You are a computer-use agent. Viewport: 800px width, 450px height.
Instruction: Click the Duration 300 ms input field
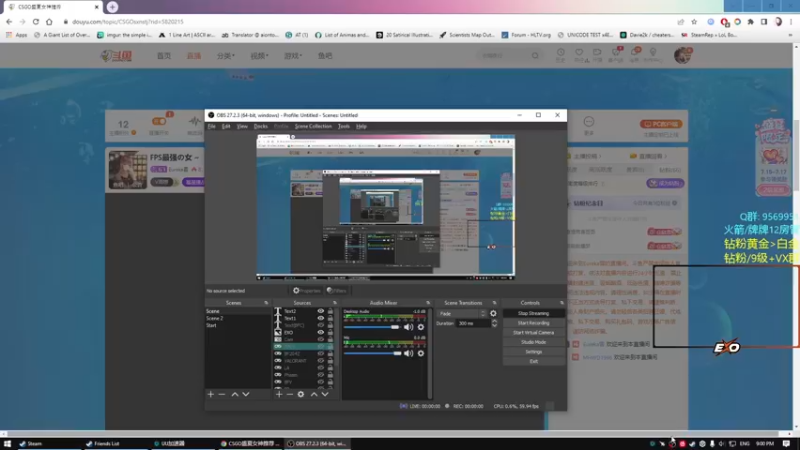coord(473,323)
